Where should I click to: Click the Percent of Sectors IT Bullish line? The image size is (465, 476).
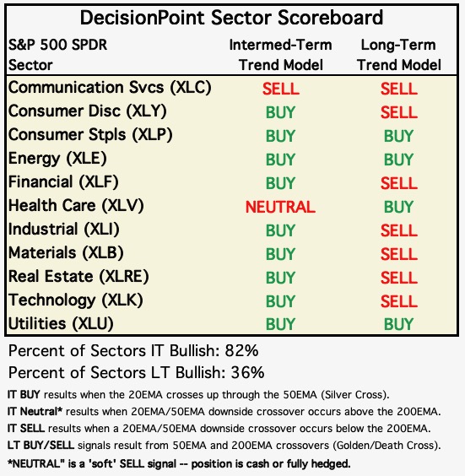tap(133, 351)
